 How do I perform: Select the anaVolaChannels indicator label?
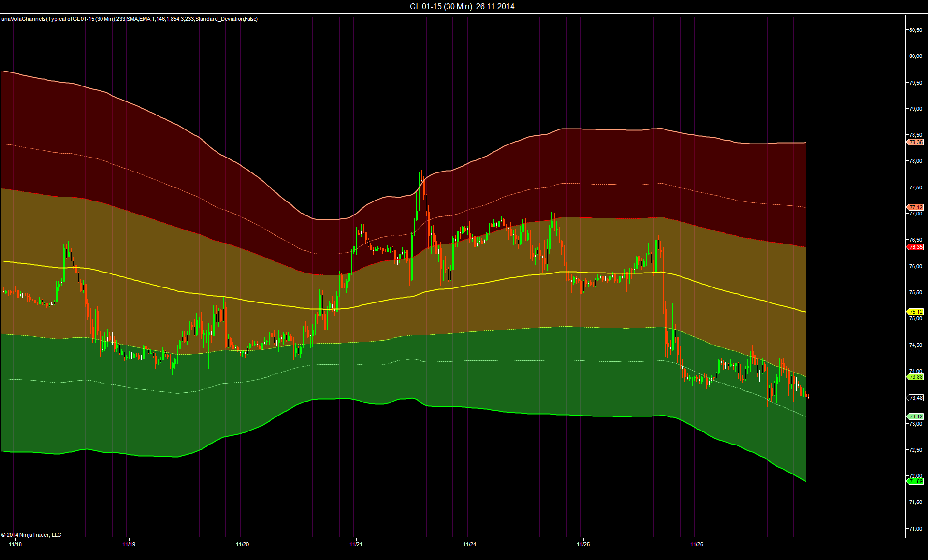coord(130,19)
